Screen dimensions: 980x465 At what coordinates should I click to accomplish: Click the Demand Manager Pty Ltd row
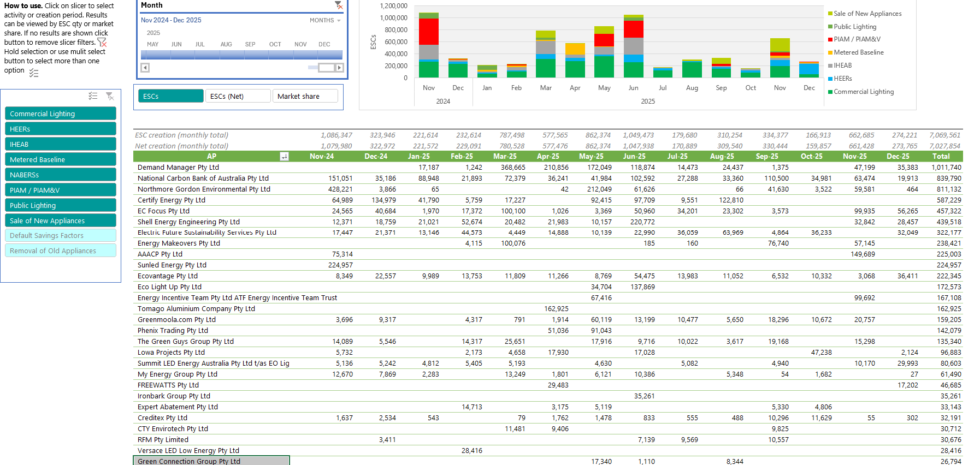tap(548, 168)
